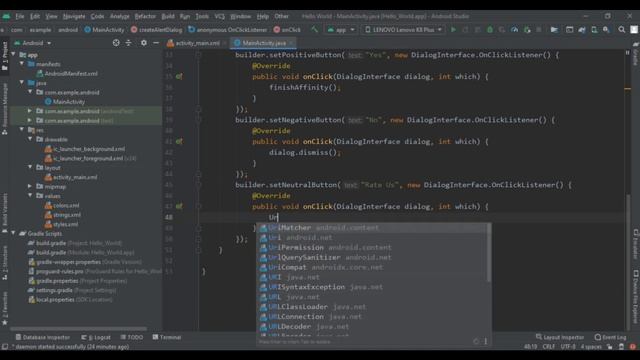Click the completion popup scrollbar
The height and width of the screenshot is (360, 640).
coord(489,253)
